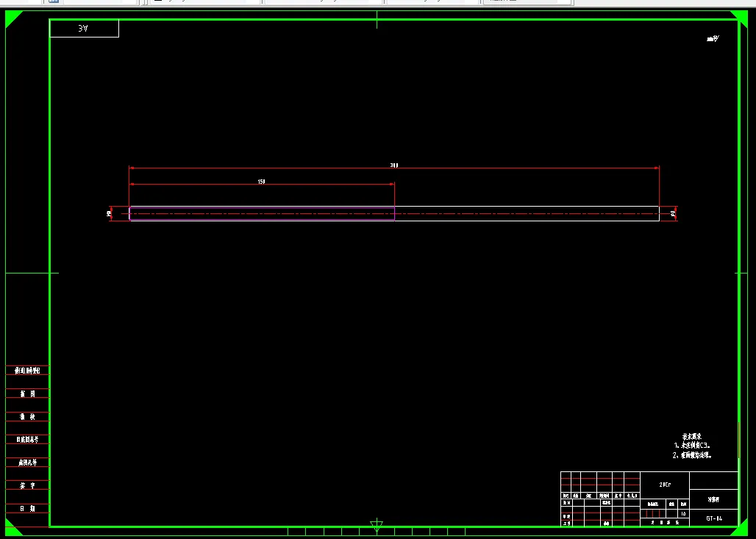Screen dimensions: 756x539
Task: Select the 技术要求 technical requirements heading
Action: [692, 436]
